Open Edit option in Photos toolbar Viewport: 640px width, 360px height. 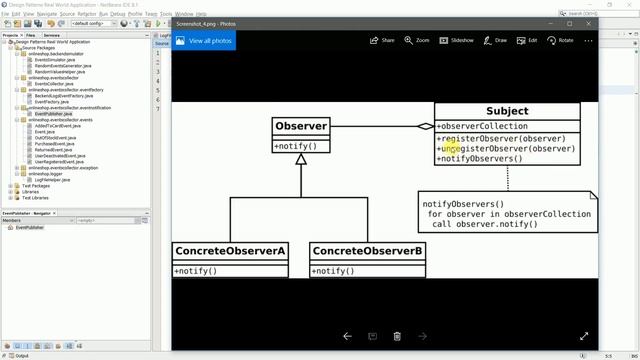tap(527, 40)
